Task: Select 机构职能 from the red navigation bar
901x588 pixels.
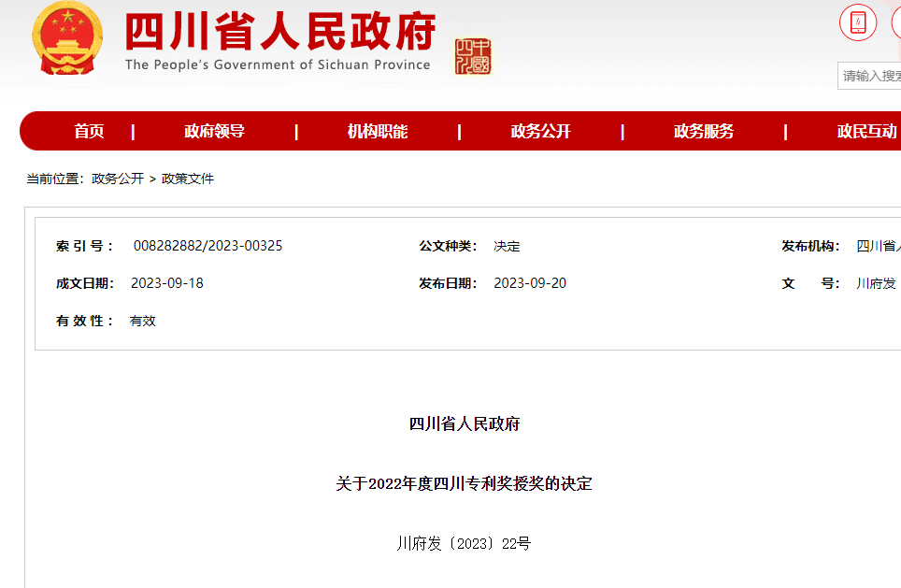Action: 378,132
